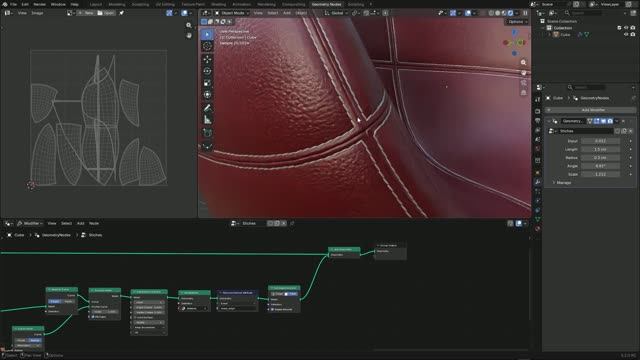Switch to the Shading workspace tab
The width and height of the screenshot is (640, 360).
click(218, 4)
